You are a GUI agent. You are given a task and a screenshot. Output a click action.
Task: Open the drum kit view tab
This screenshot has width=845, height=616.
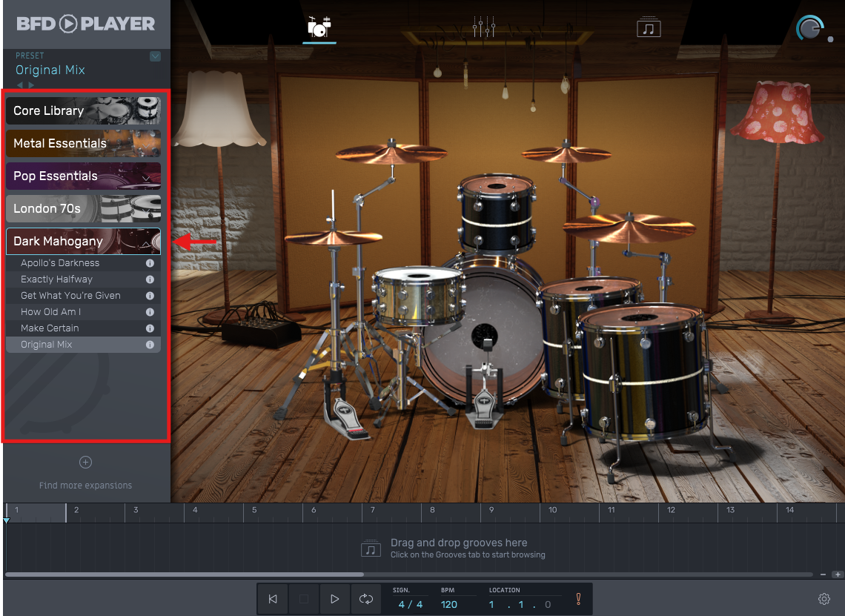pyautogui.click(x=319, y=27)
